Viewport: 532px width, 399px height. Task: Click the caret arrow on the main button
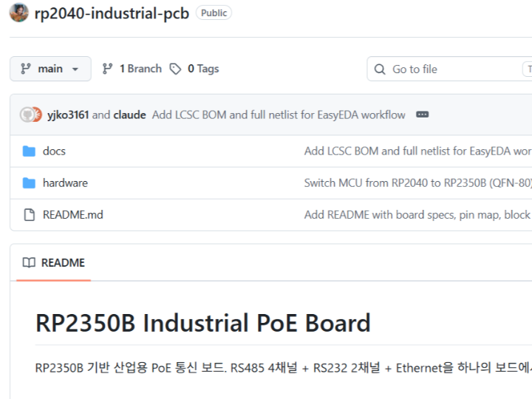(x=75, y=69)
